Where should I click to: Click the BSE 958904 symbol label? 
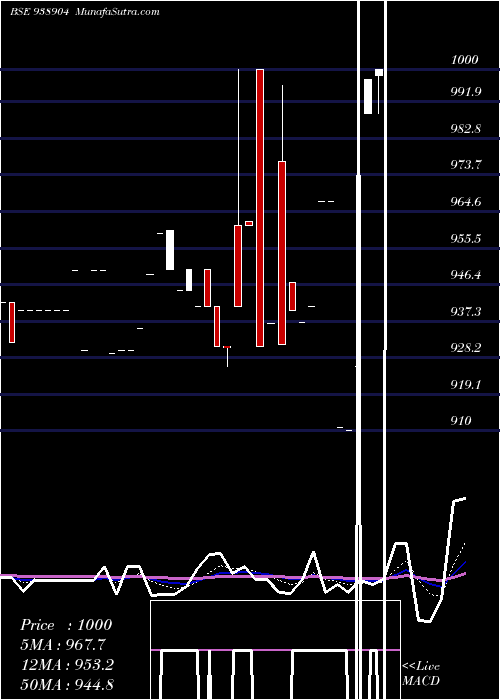click(x=39, y=12)
